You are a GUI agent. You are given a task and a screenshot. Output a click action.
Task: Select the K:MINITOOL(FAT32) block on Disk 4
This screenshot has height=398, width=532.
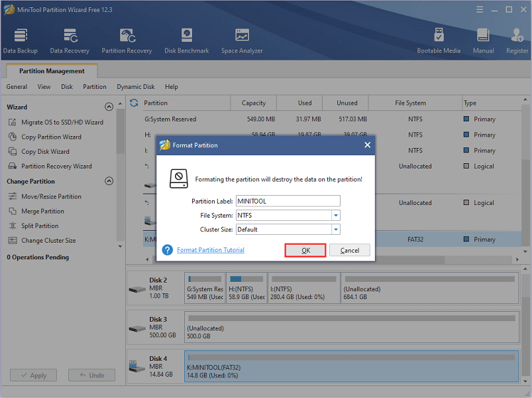[x=352, y=366]
